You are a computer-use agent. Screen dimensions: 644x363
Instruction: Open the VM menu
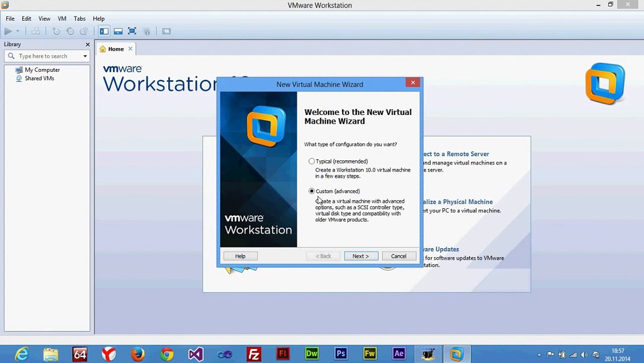click(x=62, y=19)
